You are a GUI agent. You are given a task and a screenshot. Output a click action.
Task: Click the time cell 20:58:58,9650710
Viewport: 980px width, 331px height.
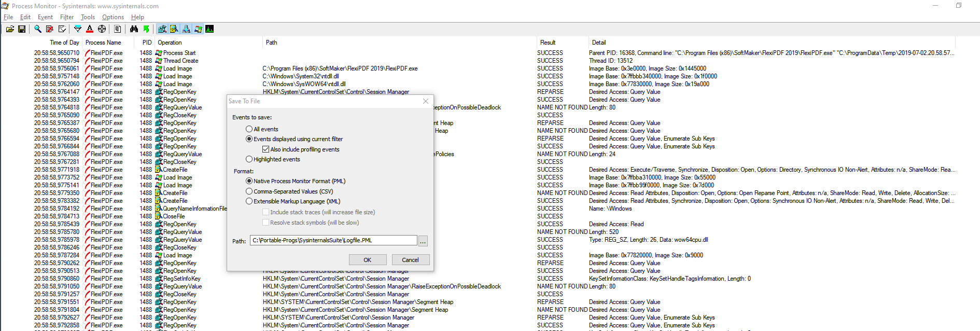[57, 53]
